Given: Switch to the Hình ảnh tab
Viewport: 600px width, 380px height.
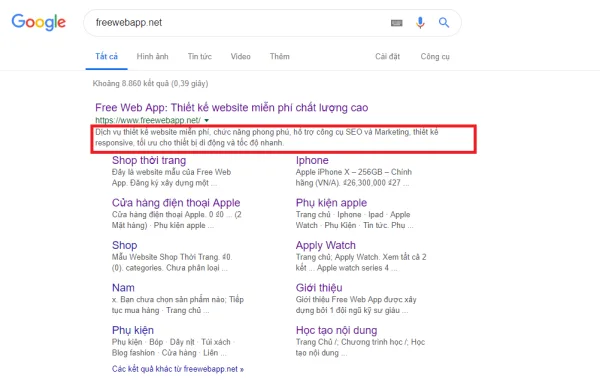Looking at the screenshot, I should tap(152, 57).
